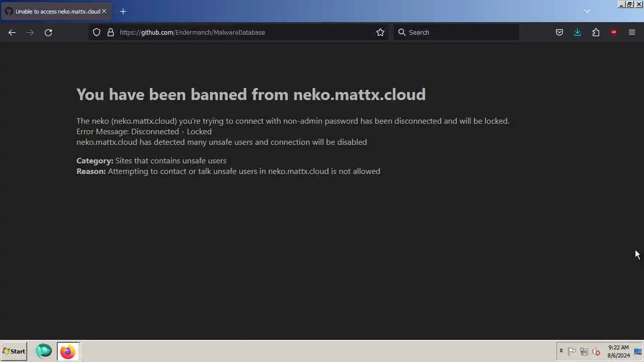Open the uBlock Origin extension icon
644x362 pixels.
point(613,32)
